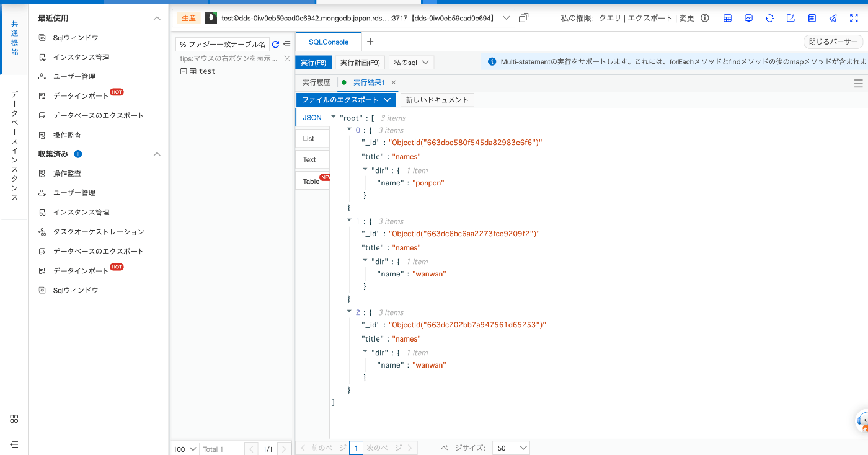Screen dimensions: 868x455
Task: Run the query with 実行(F8)
Action: click(313, 63)
